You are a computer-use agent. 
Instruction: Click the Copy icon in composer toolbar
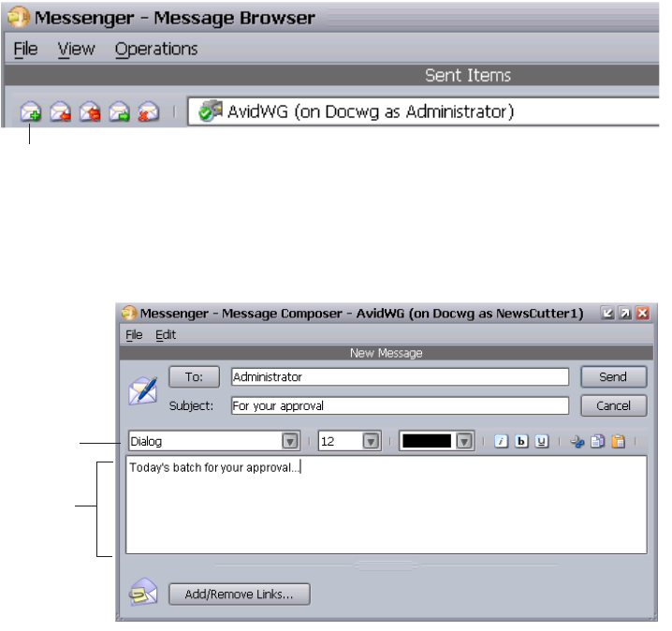(597, 441)
